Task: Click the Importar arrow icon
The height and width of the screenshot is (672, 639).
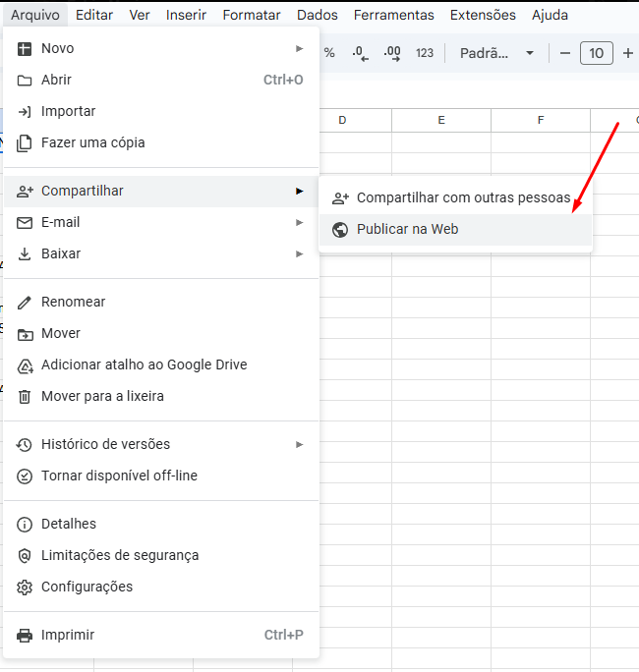Action: point(25,111)
